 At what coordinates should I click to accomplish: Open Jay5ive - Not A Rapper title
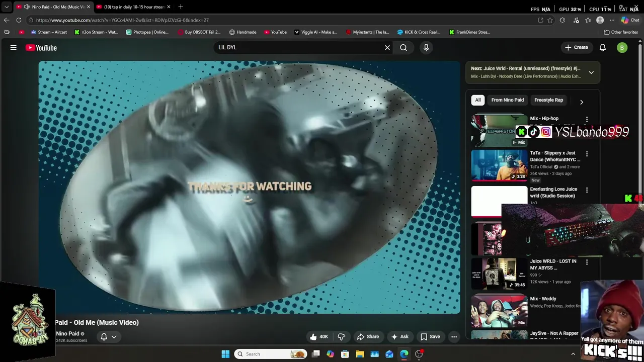pyautogui.click(x=554, y=333)
